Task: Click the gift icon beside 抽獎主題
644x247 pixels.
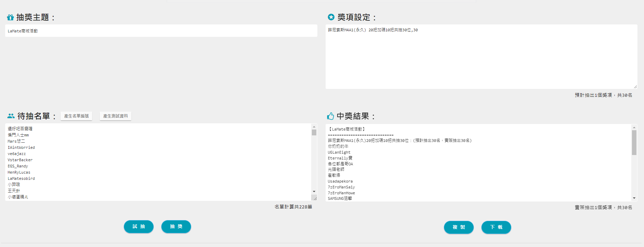Action: [10, 17]
